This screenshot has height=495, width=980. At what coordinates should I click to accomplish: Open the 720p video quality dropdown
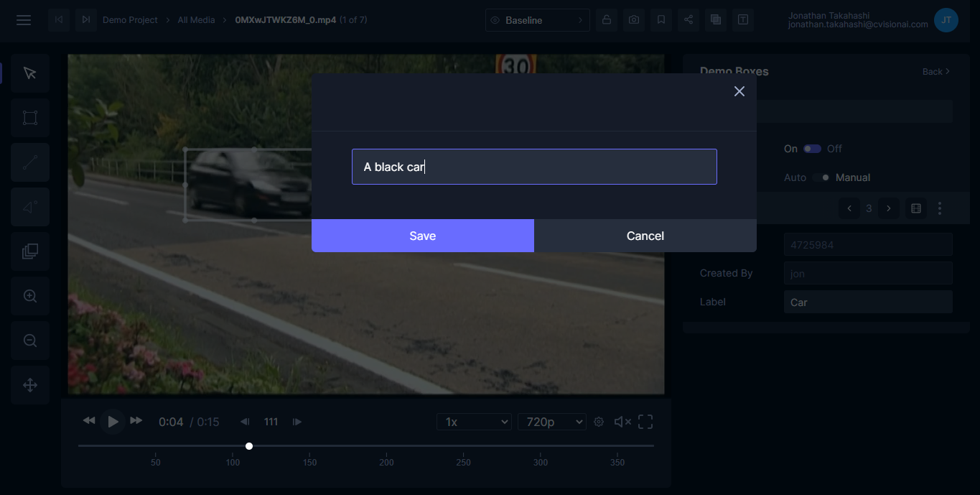[552, 422]
